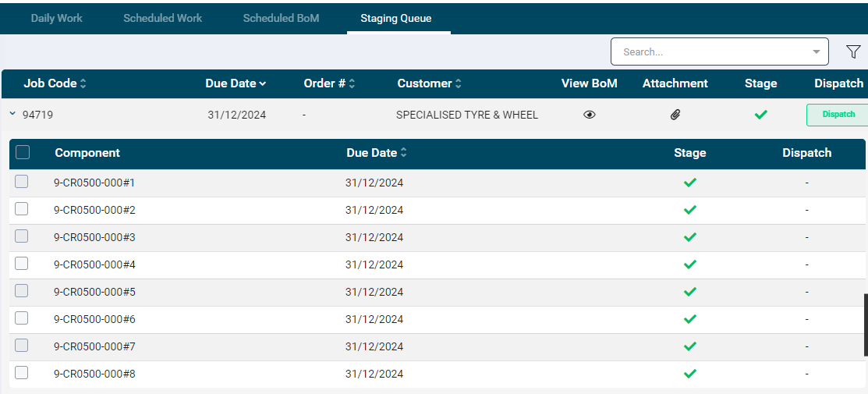This screenshot has width=868, height=394.
Task: Click stage checkmark for job 94719
Action: [x=761, y=115]
